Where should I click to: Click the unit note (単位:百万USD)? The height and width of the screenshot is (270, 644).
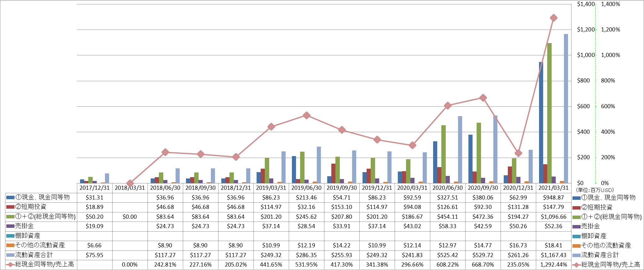click(x=595, y=190)
